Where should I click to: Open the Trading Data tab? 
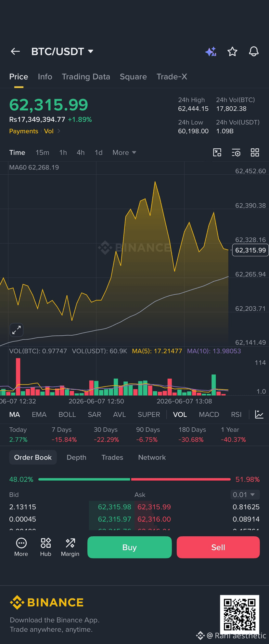(x=86, y=77)
